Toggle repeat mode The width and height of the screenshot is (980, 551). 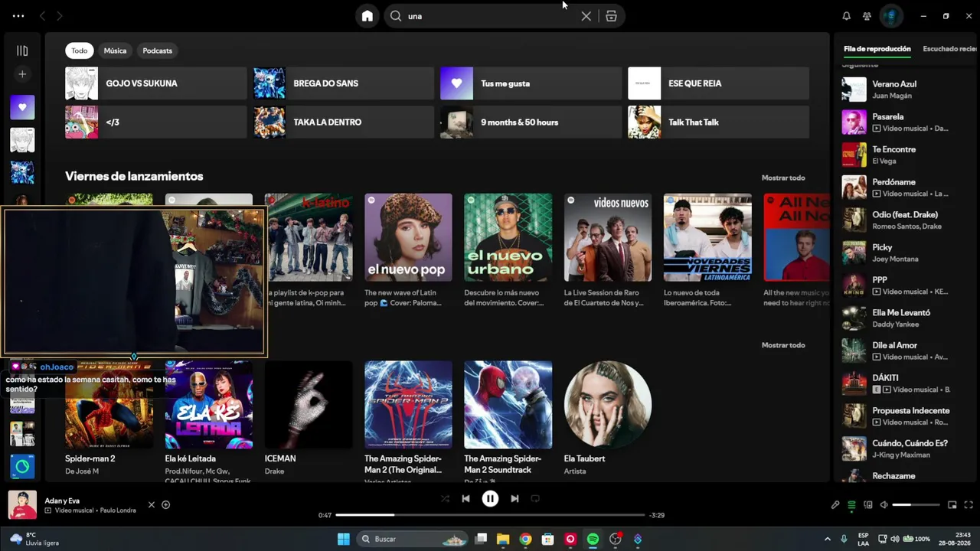tap(535, 498)
